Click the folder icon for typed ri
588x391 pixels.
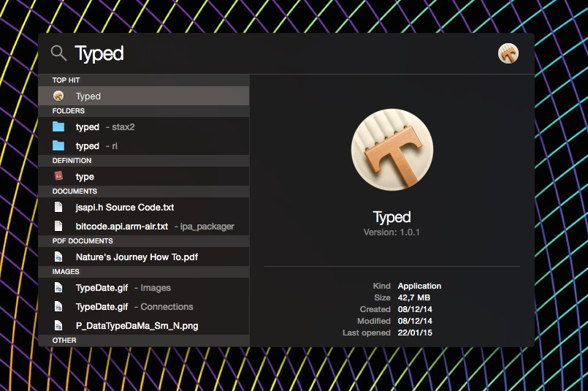click(58, 146)
